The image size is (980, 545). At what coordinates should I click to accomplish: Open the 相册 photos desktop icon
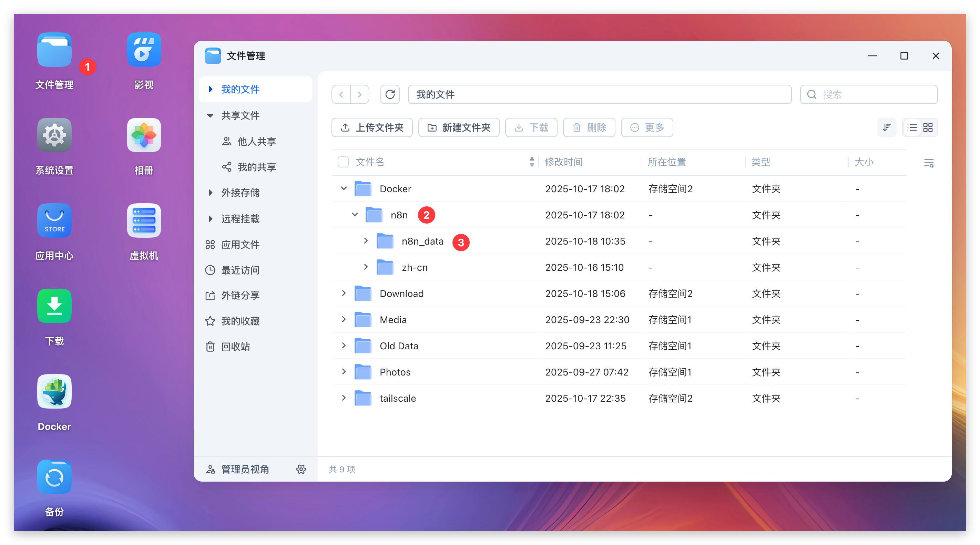[x=144, y=135]
